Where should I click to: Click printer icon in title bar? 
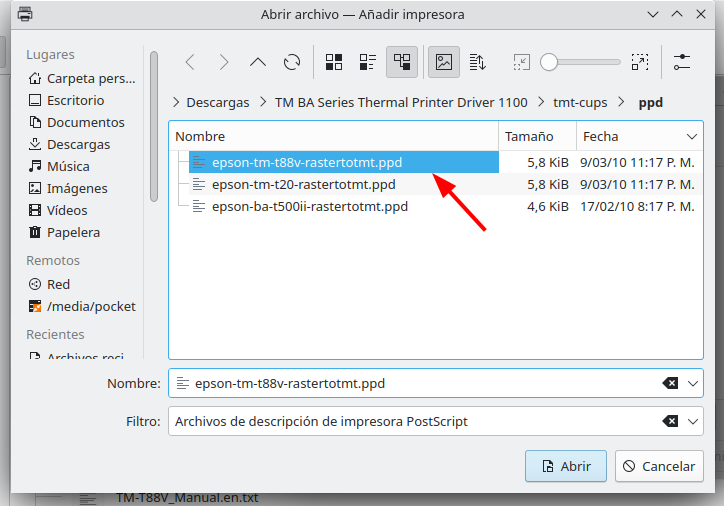tap(25, 14)
